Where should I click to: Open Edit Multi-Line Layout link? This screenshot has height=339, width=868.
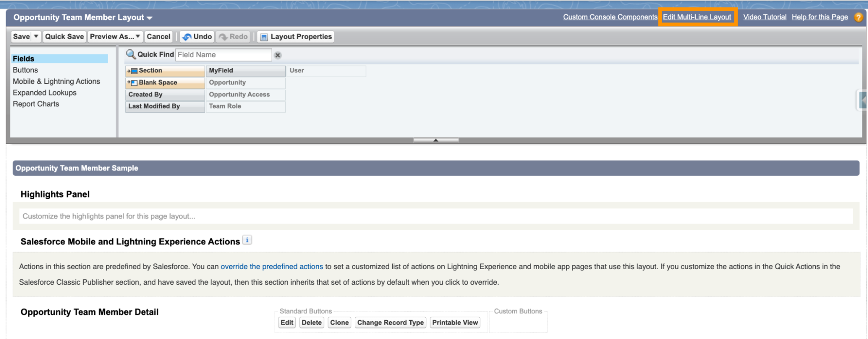click(x=697, y=17)
